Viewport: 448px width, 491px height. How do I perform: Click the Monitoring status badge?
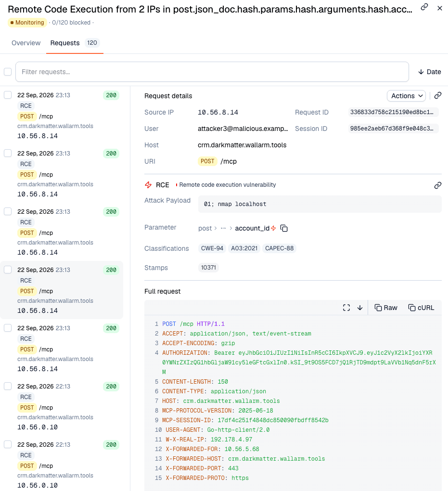(27, 23)
